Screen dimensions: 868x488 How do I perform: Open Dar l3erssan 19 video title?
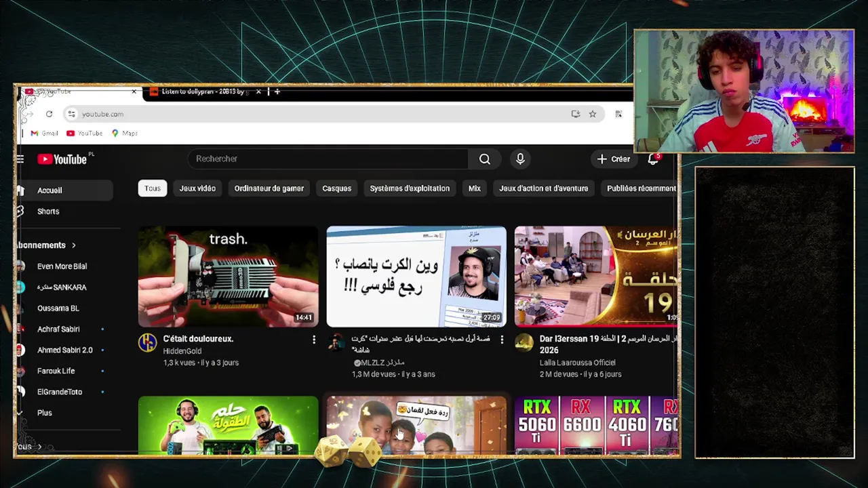point(608,344)
